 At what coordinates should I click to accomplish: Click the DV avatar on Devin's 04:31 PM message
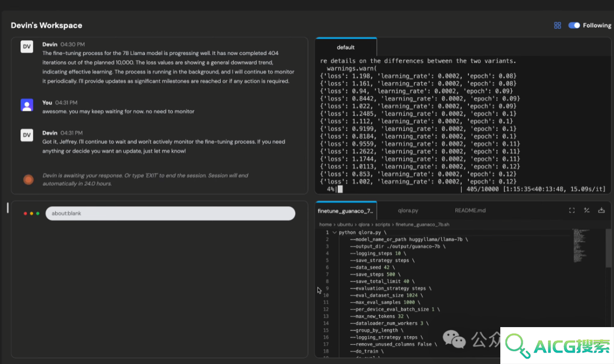click(x=27, y=135)
